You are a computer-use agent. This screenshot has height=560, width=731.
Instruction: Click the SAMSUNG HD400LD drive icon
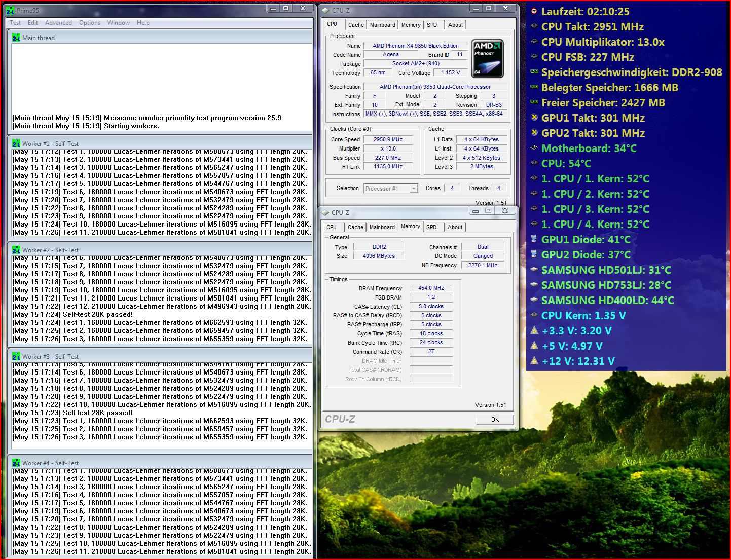(x=534, y=300)
